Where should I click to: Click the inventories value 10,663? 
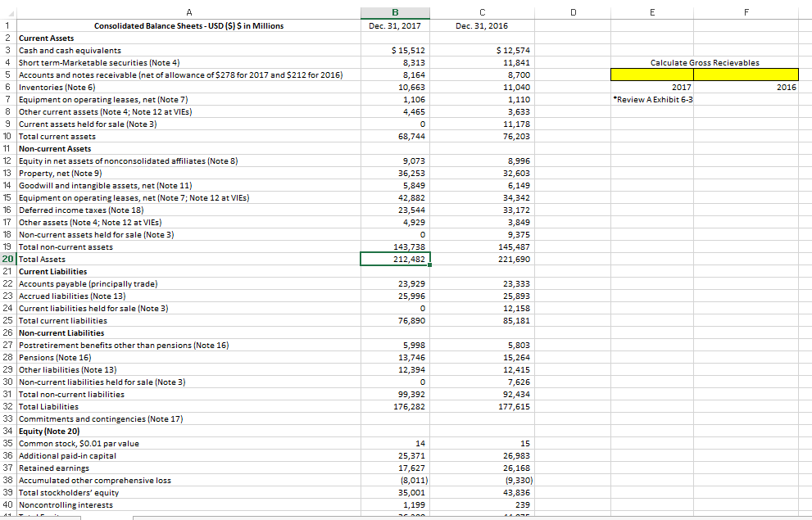tap(395, 88)
